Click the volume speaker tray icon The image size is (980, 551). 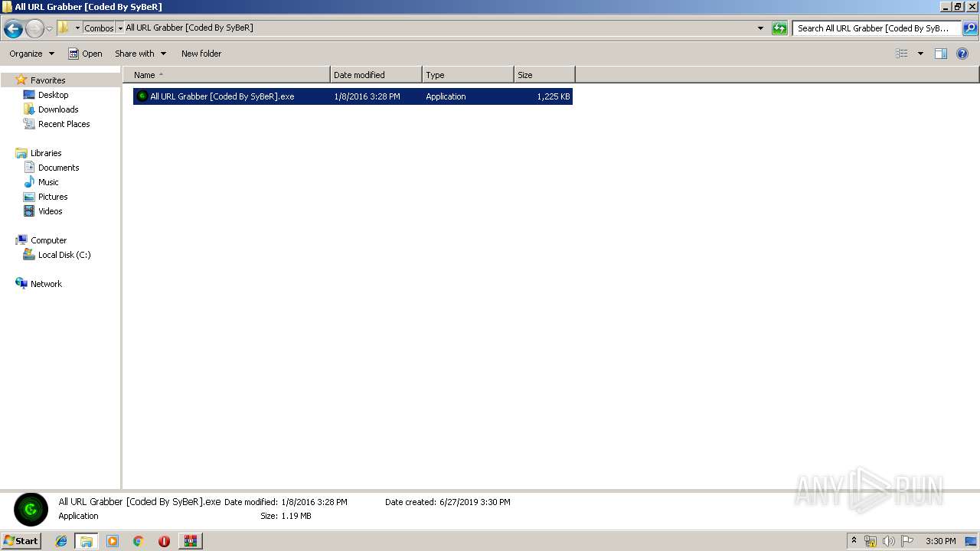point(889,541)
